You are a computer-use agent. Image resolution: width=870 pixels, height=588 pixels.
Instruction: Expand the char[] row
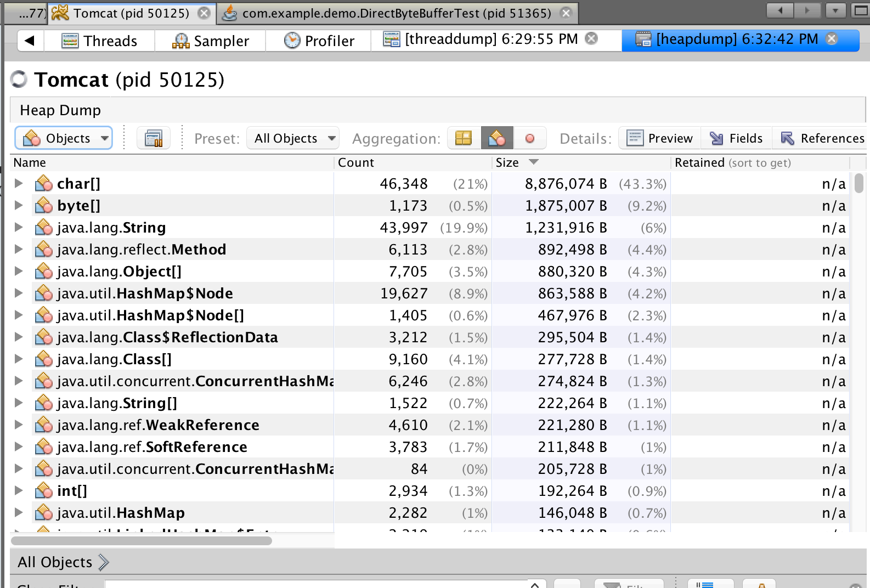coord(19,184)
